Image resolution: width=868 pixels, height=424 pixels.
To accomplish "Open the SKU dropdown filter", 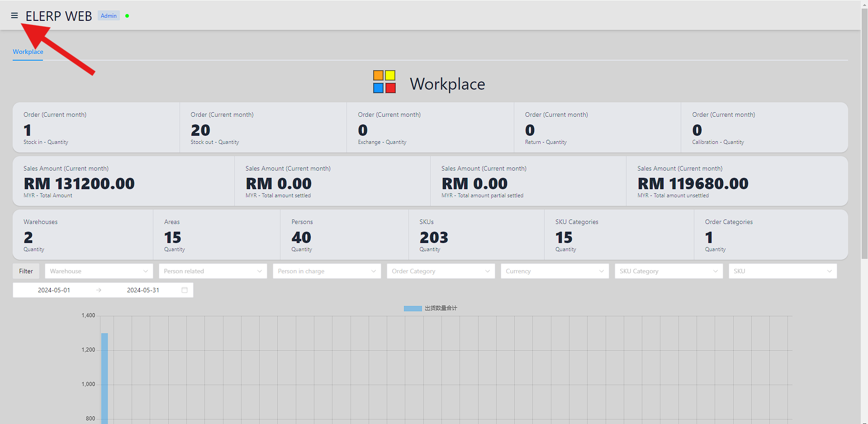I will point(783,271).
